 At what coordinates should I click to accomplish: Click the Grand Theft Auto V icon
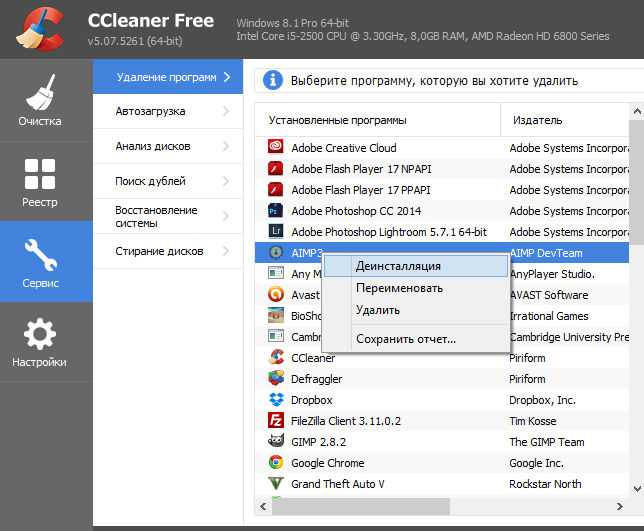[276, 483]
